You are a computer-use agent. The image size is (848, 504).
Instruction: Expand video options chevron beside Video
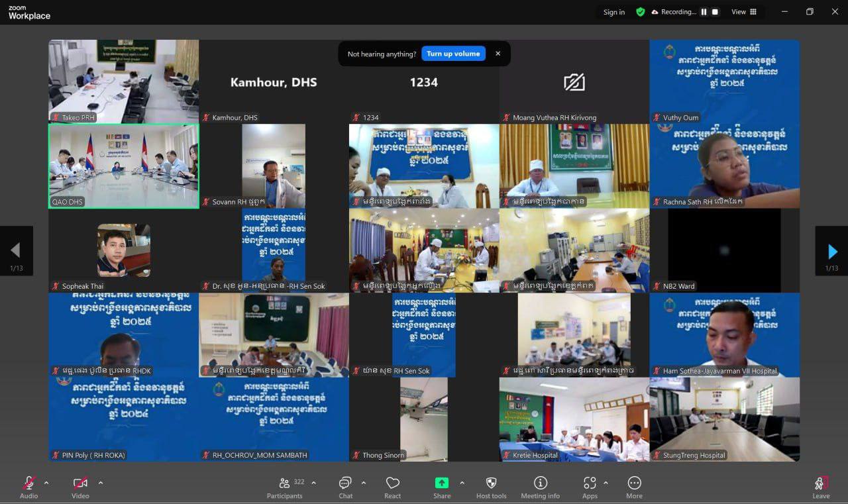coord(100,483)
